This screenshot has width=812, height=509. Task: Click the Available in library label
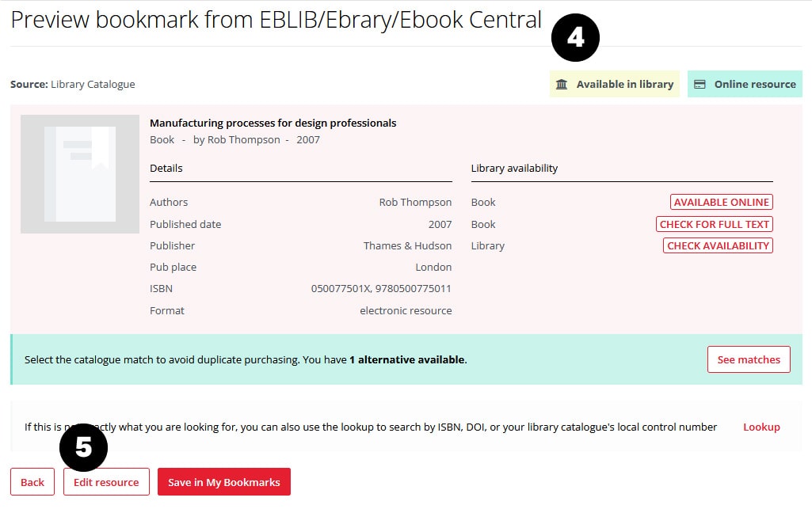(x=624, y=85)
